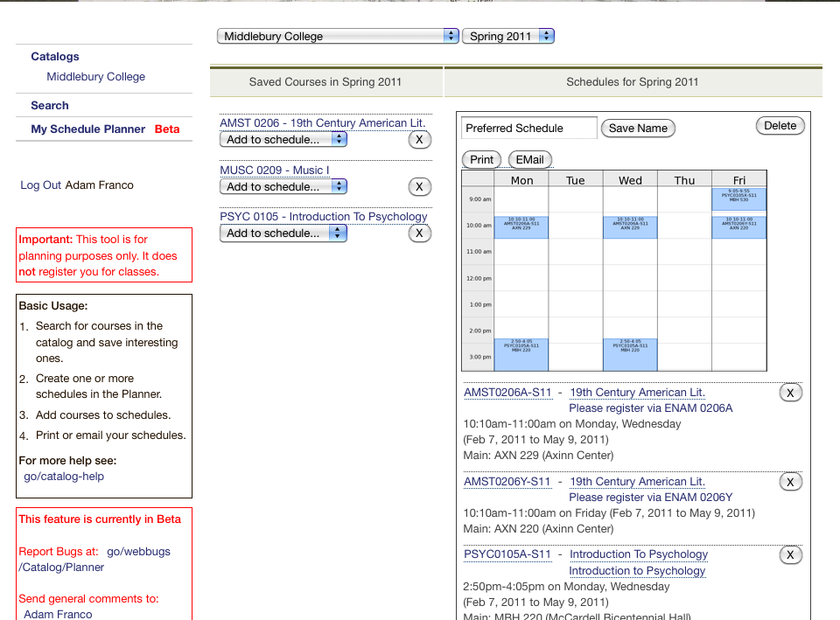This screenshot has width=840, height=620.
Task: Click Please register via ENAM 0206Y link
Action: tap(650, 498)
